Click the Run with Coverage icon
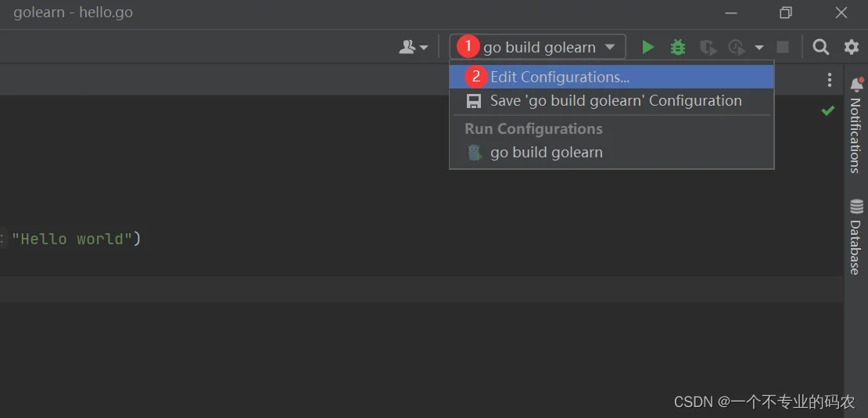Viewport: 868px width, 418px height. [708, 47]
